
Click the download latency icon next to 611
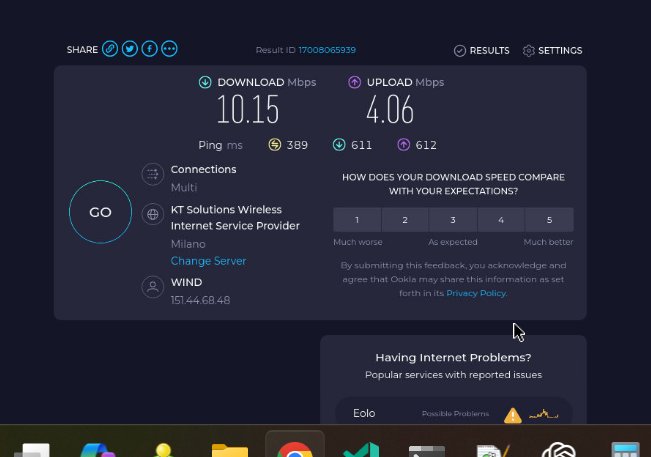[x=339, y=145]
